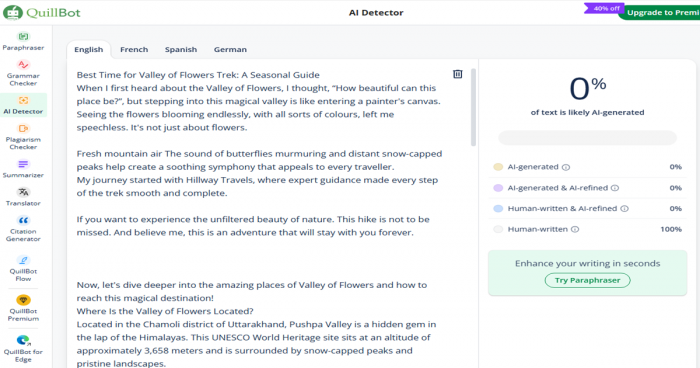Delete text using the trash icon
Viewport: 700px width, 368px height.
coord(458,74)
